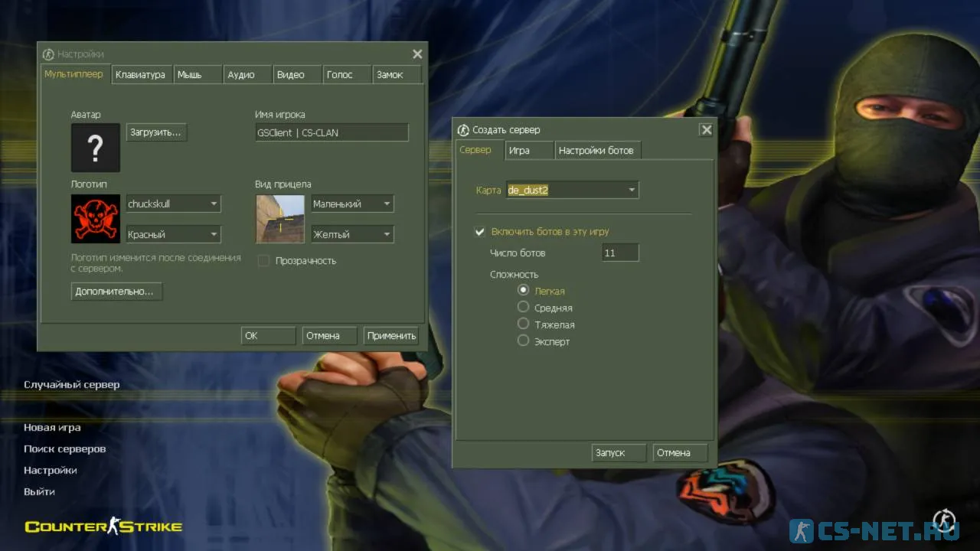This screenshot has height=551, width=980.
Task: Open the Маленький crosshair size dropdown
Action: (352, 204)
